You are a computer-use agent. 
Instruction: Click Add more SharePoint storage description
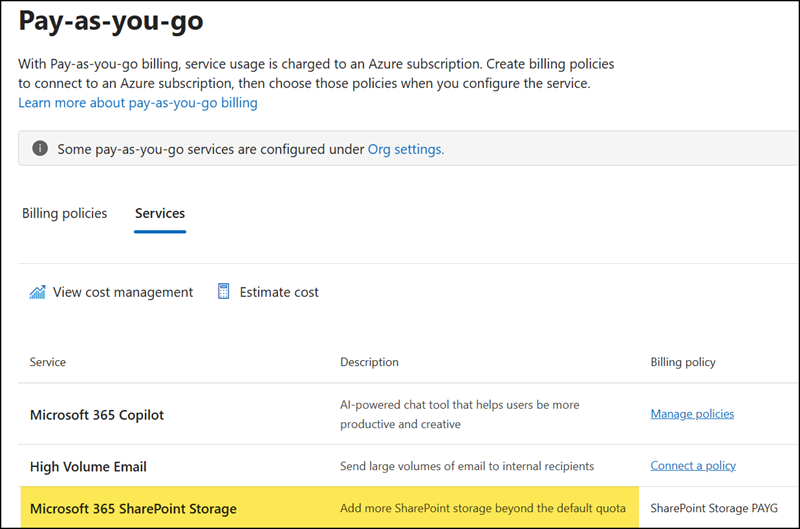point(483,508)
